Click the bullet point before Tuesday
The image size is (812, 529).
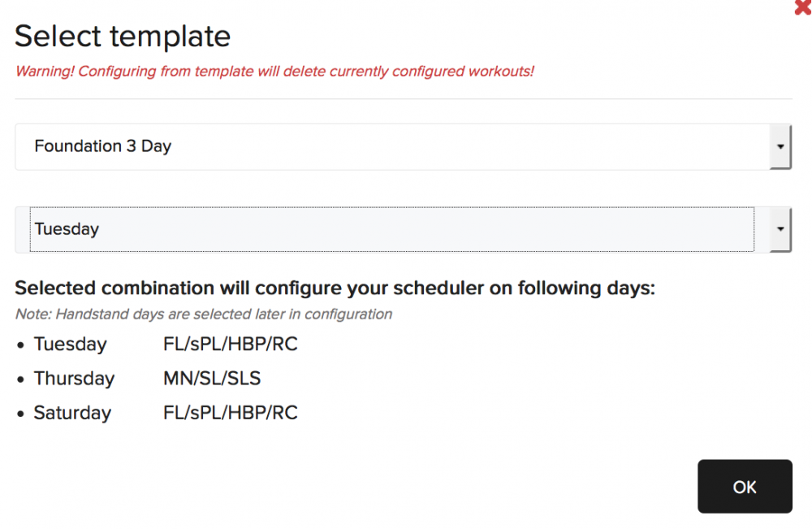pyautogui.click(x=21, y=345)
